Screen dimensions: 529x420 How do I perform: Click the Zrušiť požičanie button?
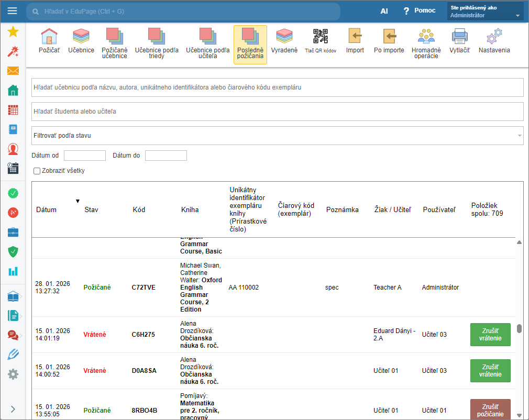pyautogui.click(x=490, y=410)
